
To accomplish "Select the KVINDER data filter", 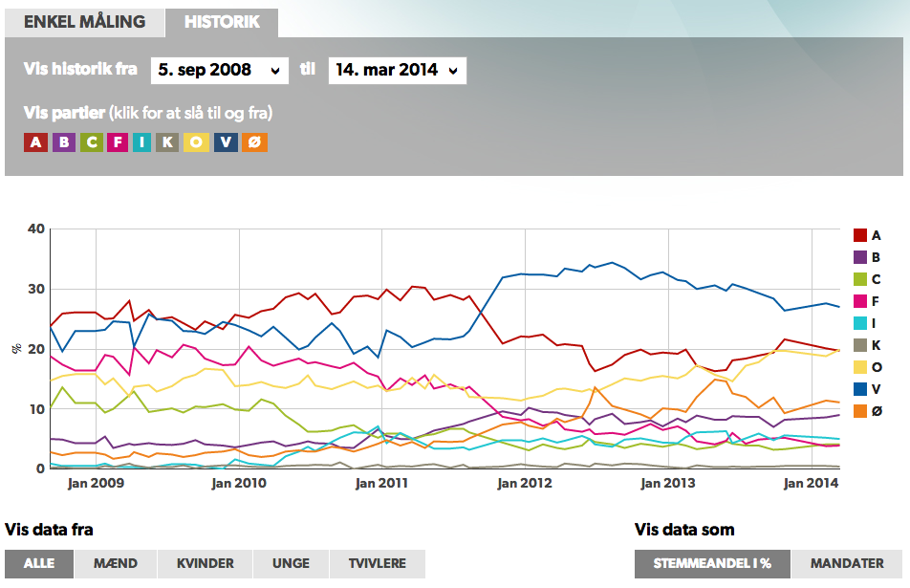I will (205, 564).
